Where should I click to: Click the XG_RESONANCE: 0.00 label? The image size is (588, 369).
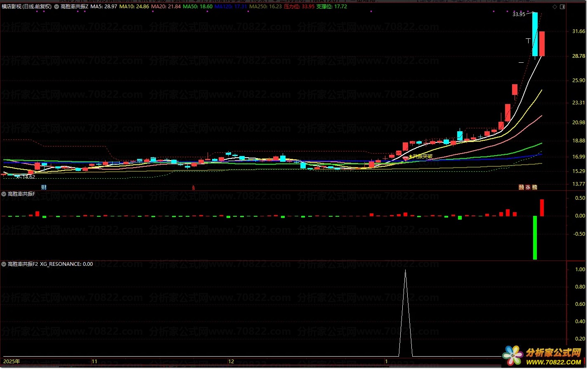pos(66,264)
